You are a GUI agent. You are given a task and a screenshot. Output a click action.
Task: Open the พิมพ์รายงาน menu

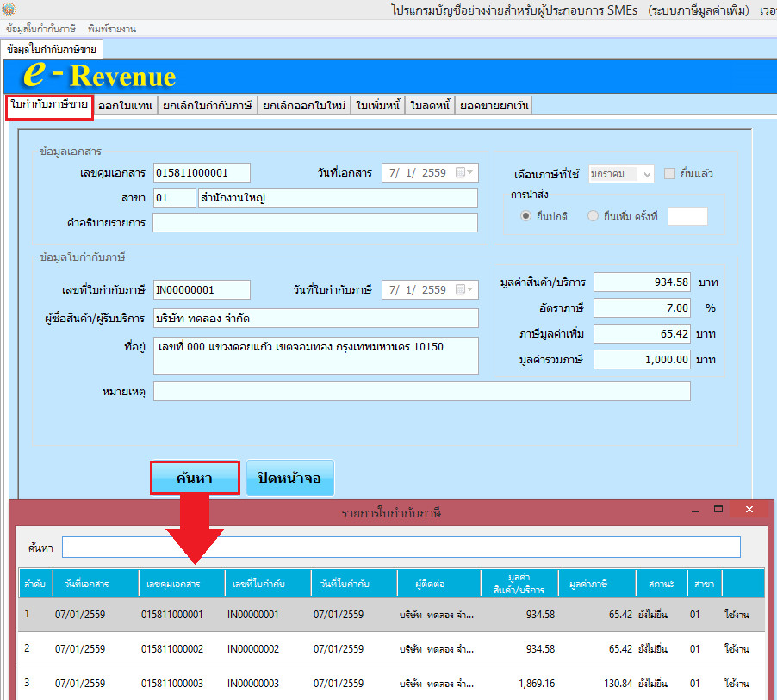(x=111, y=28)
